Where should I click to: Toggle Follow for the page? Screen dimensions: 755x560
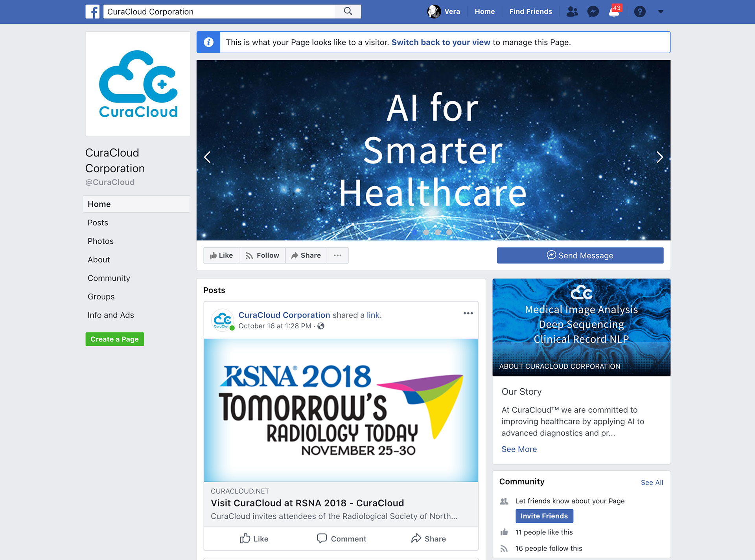tap(262, 255)
